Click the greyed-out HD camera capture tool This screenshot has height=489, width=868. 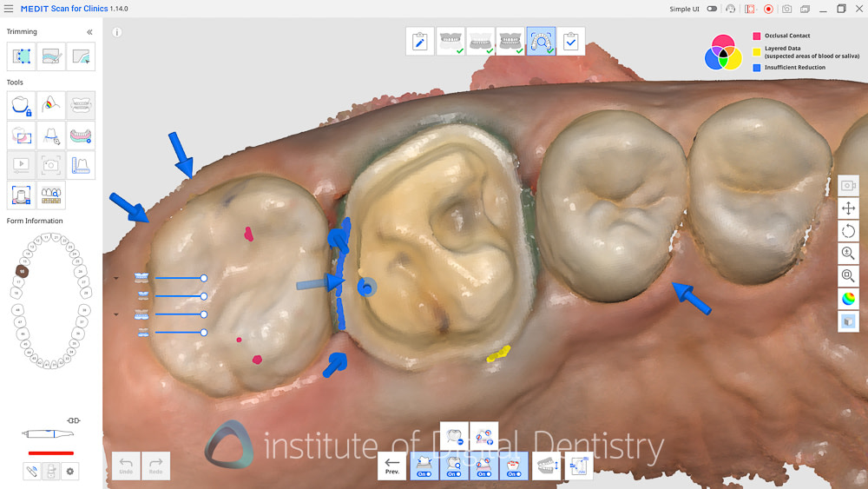[51, 165]
